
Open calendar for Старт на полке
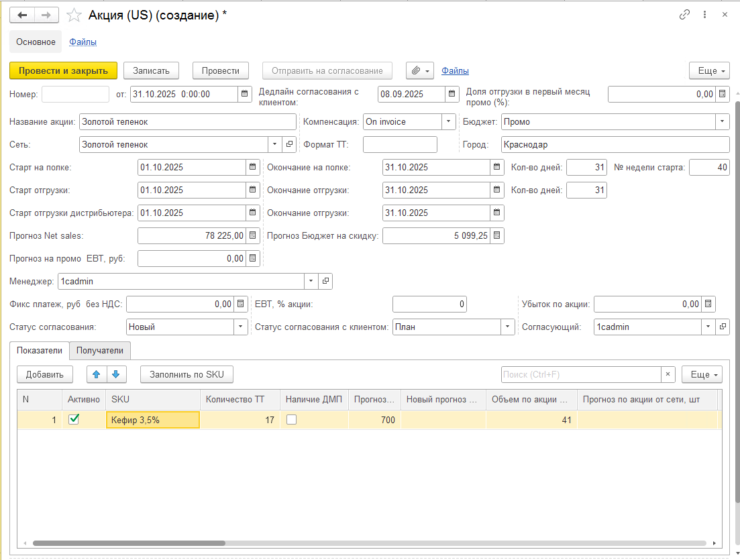coord(253,167)
